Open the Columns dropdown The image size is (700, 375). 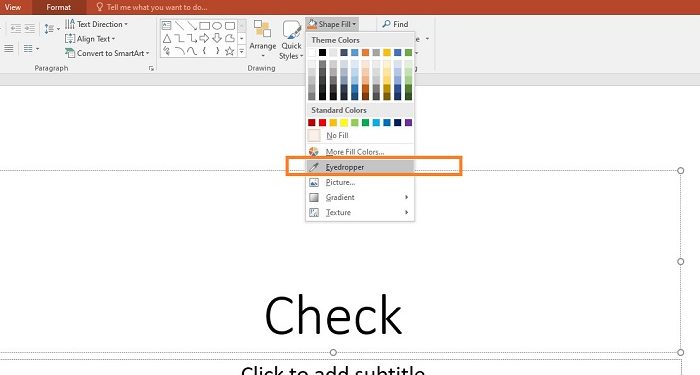click(x=31, y=48)
